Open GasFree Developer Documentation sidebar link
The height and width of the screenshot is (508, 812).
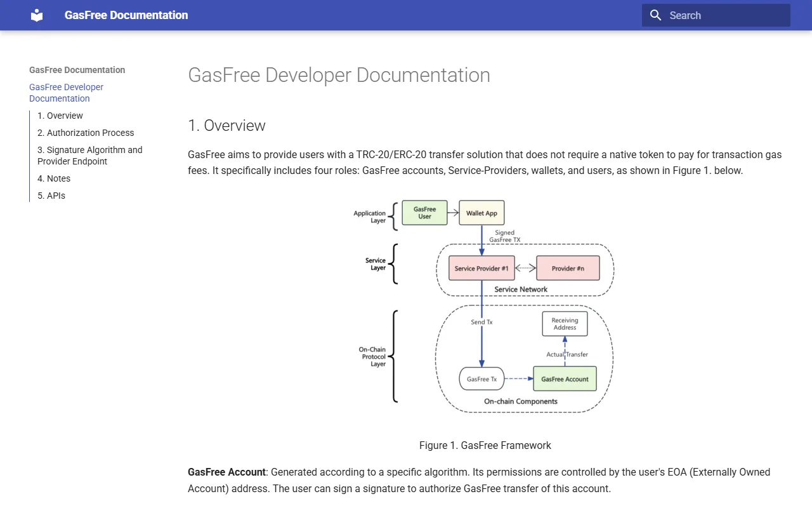[66, 93]
